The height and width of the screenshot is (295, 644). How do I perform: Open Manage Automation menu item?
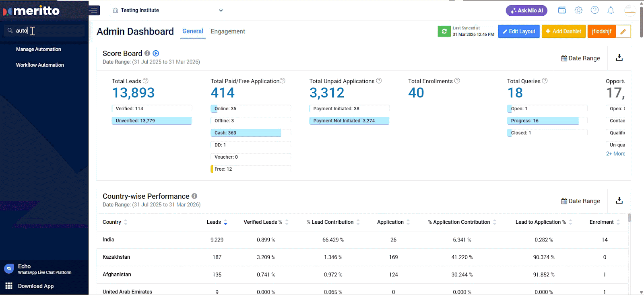pos(39,50)
